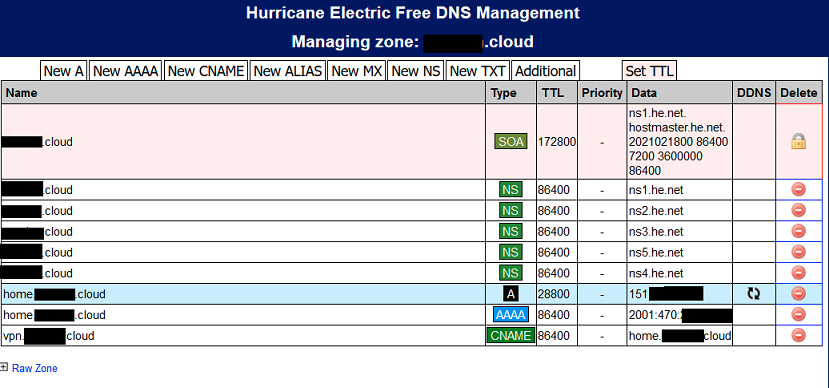Select the A record TTL 28800
829x388 pixels.
[554, 294]
